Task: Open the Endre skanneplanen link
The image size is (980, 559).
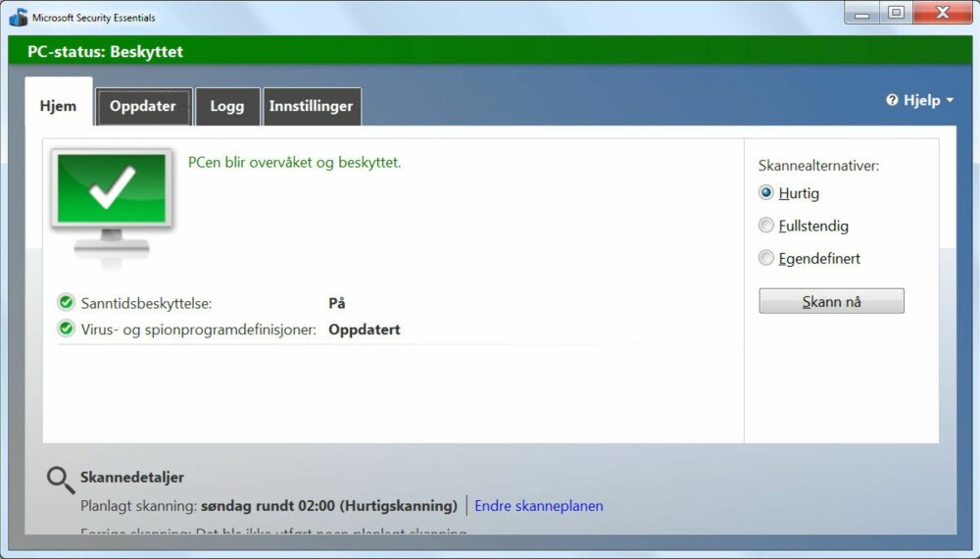Action: click(539, 506)
